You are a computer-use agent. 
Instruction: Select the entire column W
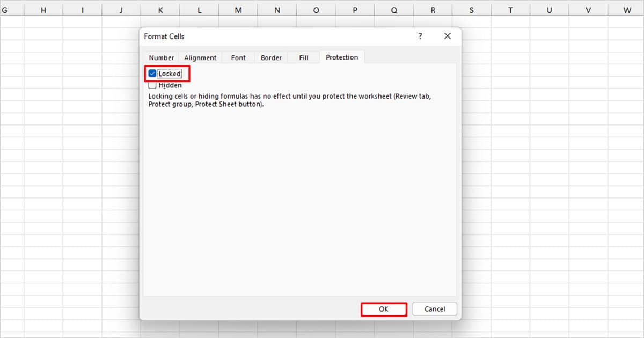point(627,9)
